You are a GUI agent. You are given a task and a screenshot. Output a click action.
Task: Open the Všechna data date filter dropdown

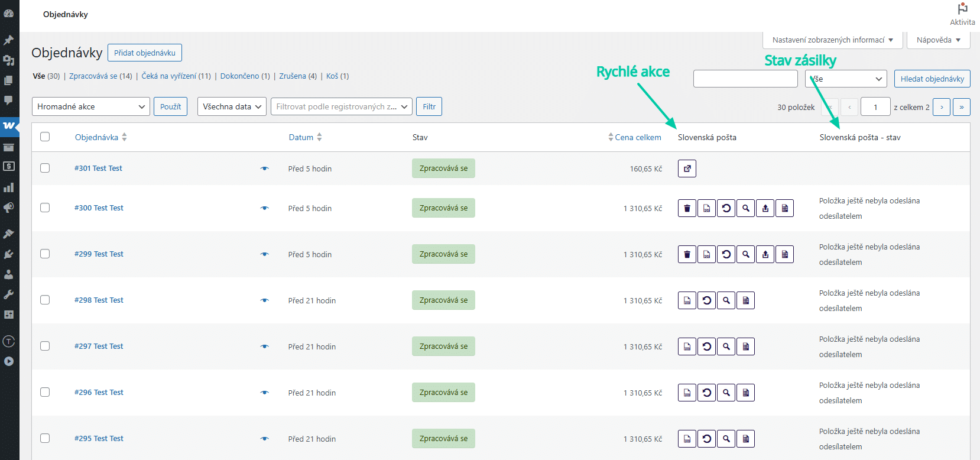pyautogui.click(x=232, y=106)
